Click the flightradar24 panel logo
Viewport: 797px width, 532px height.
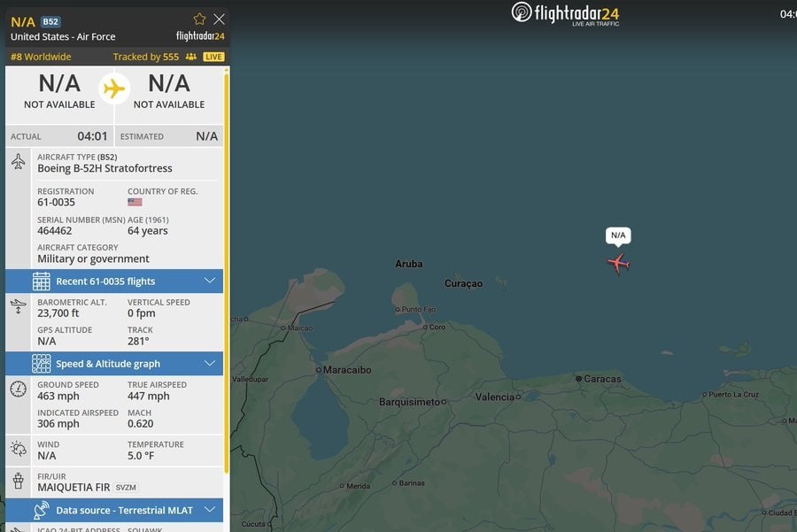200,36
